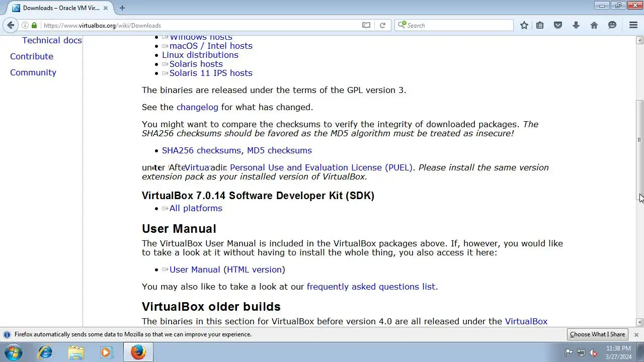Bookmark this page with star icon
The image size is (644, 362).
click(x=524, y=25)
